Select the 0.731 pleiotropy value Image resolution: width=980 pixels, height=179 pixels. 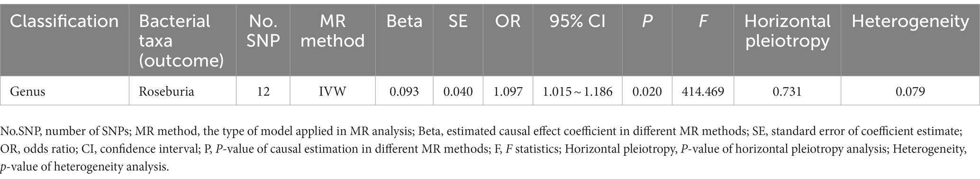tap(787, 91)
